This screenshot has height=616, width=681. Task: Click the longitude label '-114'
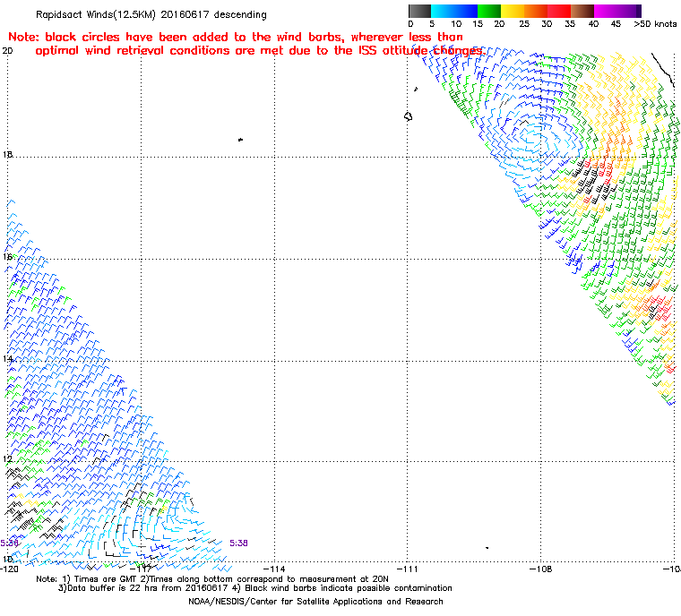(x=274, y=569)
